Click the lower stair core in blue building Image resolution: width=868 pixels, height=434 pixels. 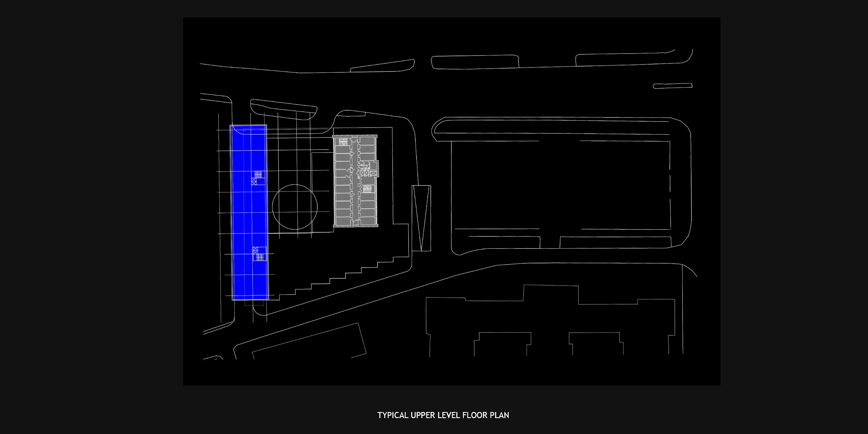pos(260,254)
